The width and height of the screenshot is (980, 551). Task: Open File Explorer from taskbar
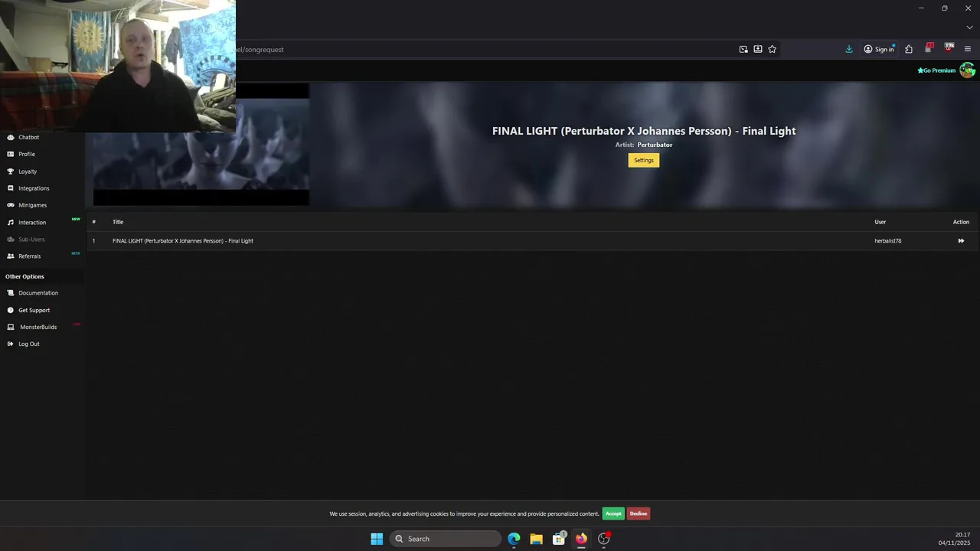pos(536,539)
